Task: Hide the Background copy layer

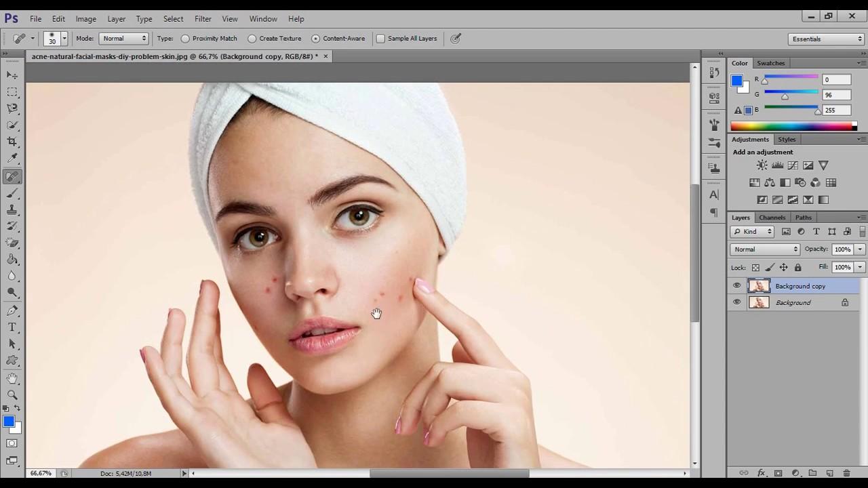Action: click(x=737, y=286)
